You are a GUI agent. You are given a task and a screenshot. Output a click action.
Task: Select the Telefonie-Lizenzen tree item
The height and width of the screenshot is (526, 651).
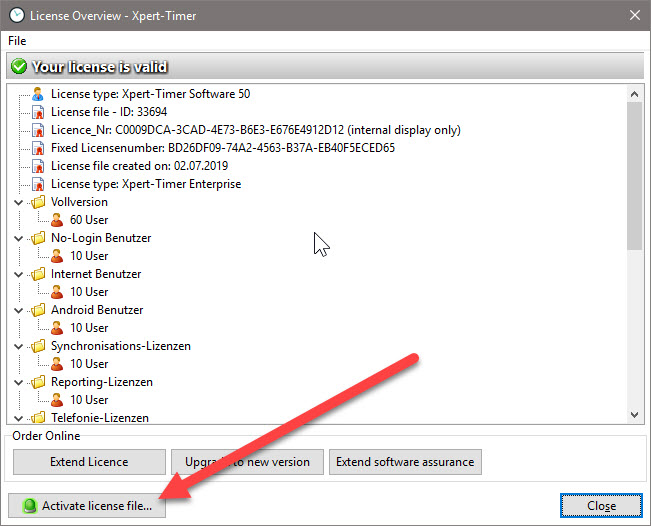(101, 417)
